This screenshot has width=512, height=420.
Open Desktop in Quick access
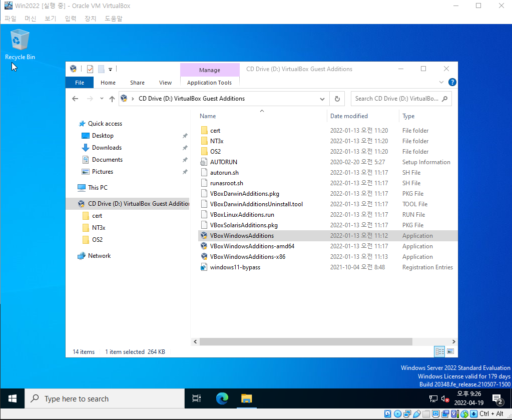[x=103, y=136]
